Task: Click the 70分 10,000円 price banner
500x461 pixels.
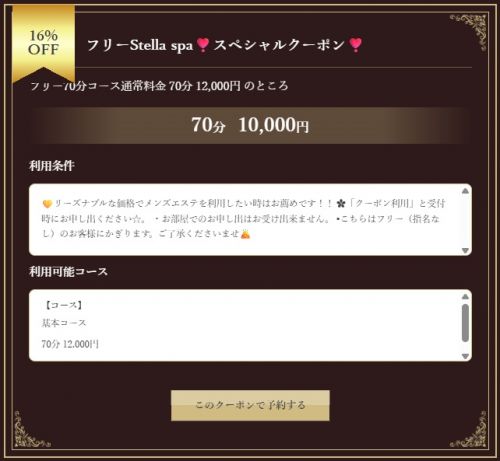Action: click(250, 125)
